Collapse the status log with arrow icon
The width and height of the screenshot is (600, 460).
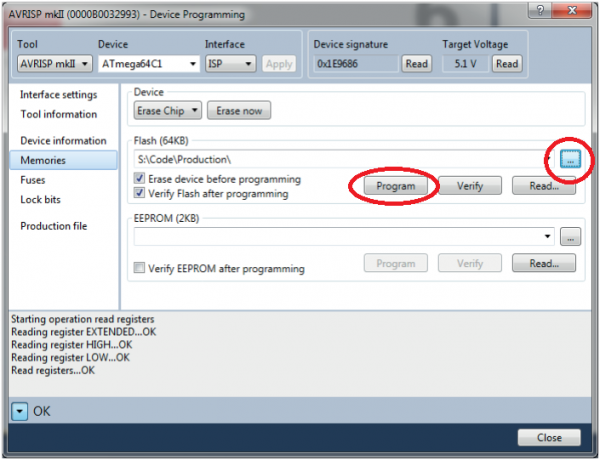point(19,411)
